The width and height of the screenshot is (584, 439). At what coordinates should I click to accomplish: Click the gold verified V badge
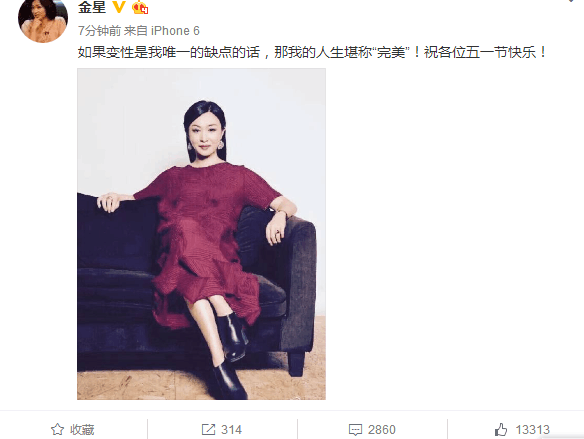coord(119,7)
